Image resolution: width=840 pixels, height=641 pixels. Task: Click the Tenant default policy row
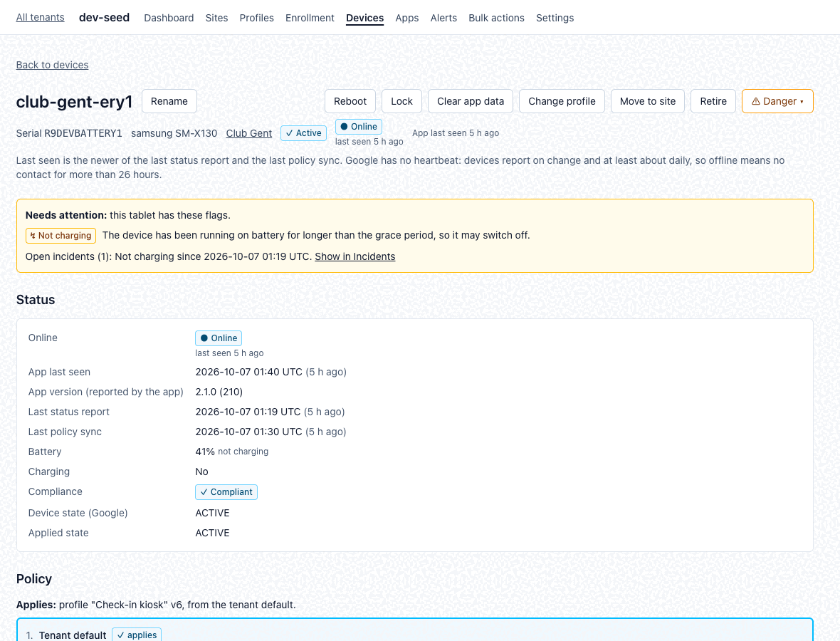tap(414, 631)
